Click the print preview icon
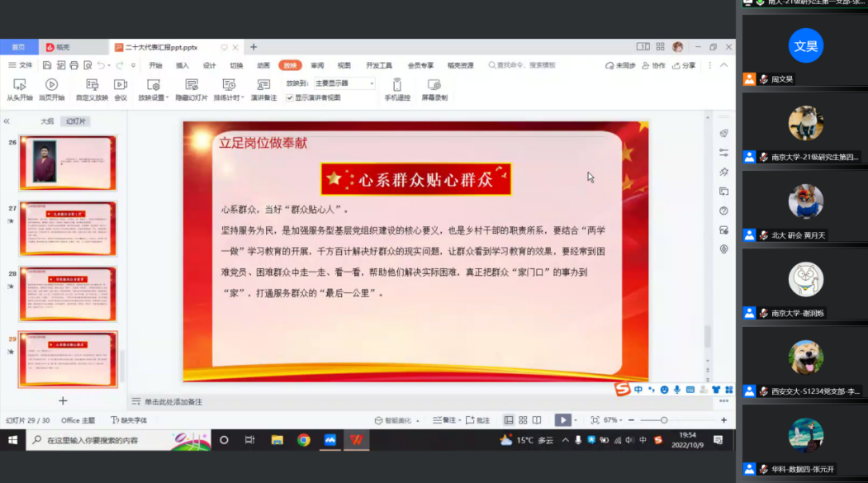 click(88, 65)
